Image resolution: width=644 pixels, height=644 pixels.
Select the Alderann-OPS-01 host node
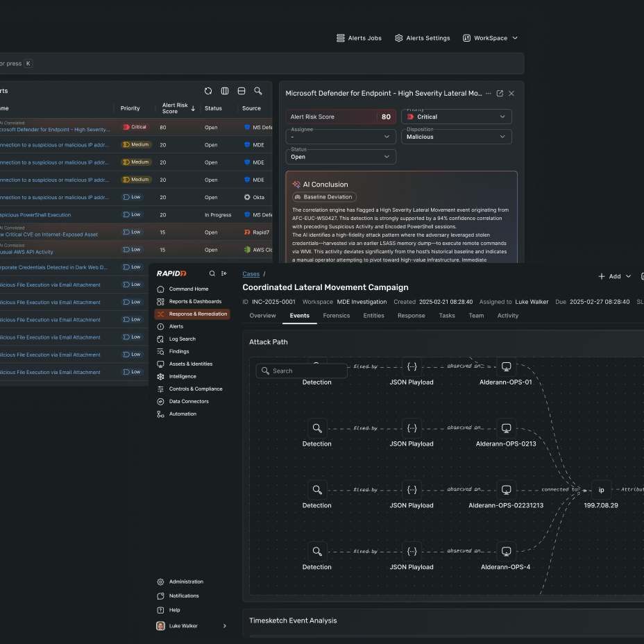coord(506,367)
